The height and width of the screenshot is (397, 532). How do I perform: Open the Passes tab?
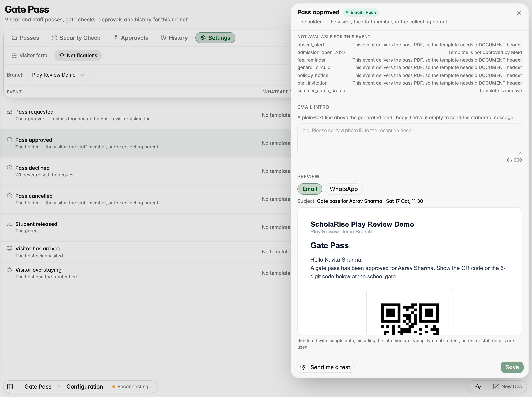coord(25,38)
